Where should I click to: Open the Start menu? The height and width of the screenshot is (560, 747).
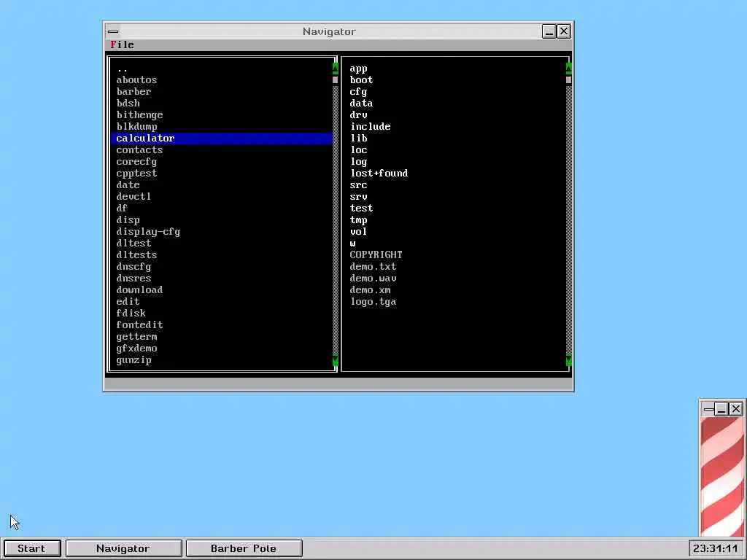click(x=31, y=548)
